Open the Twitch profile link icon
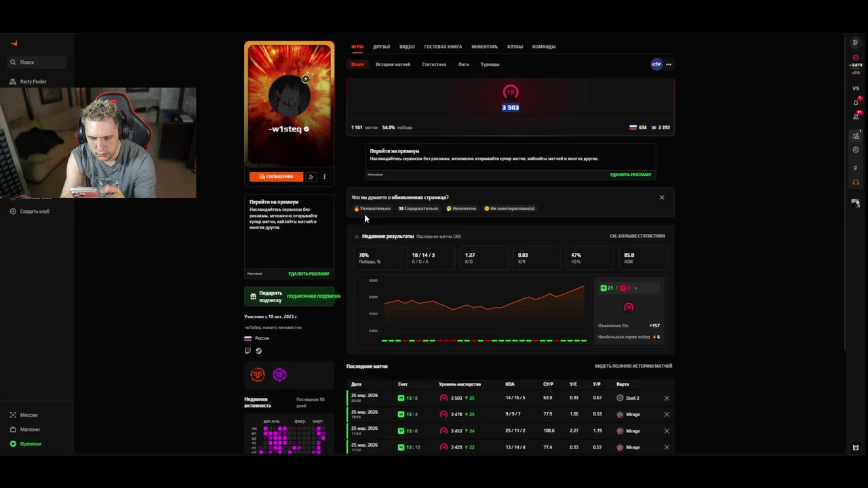 (x=248, y=351)
